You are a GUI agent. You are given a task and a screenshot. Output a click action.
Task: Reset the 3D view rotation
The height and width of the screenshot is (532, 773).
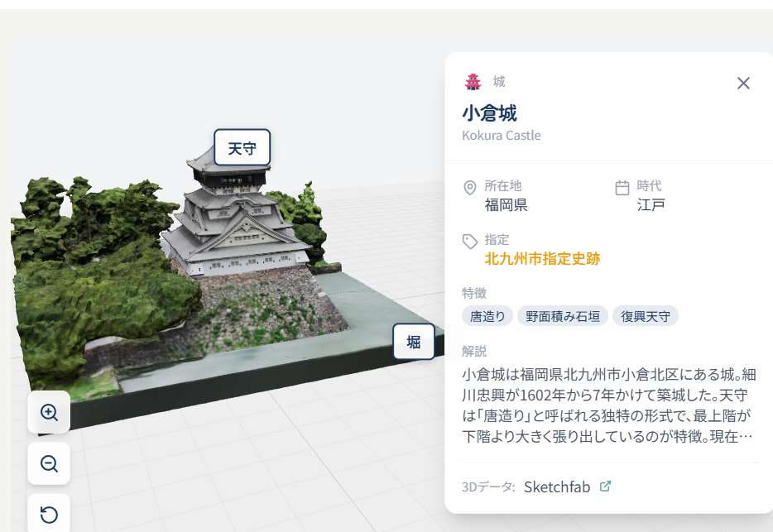point(49,514)
